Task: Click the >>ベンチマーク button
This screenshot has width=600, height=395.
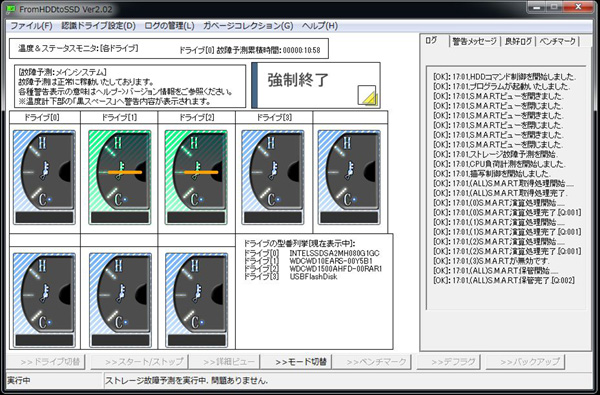Action: click(x=372, y=362)
